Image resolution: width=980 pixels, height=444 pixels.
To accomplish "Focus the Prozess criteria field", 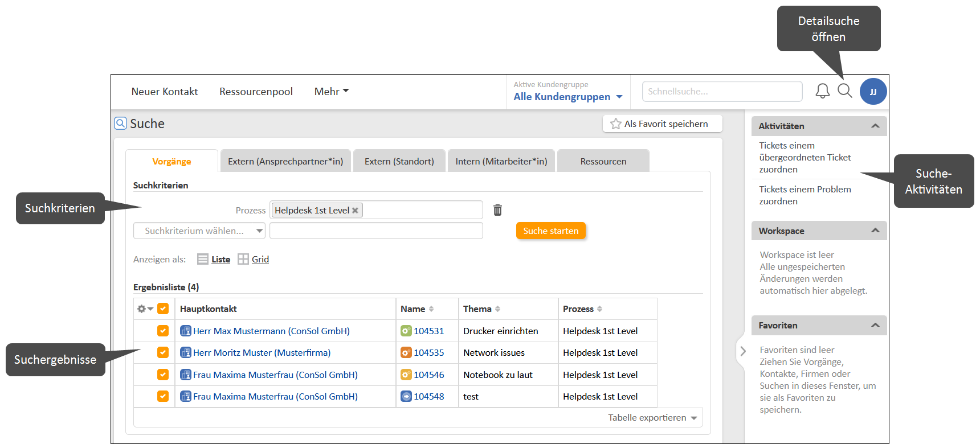I will [376, 209].
